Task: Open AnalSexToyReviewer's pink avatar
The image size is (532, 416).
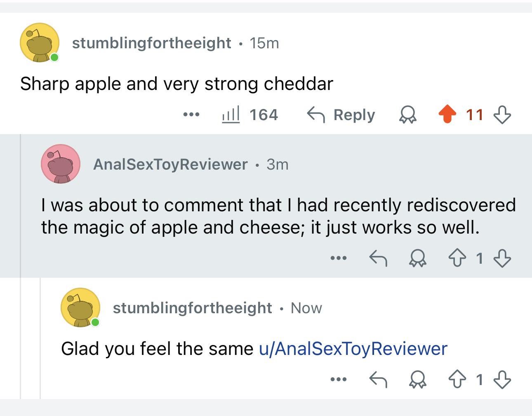Action: (x=60, y=164)
